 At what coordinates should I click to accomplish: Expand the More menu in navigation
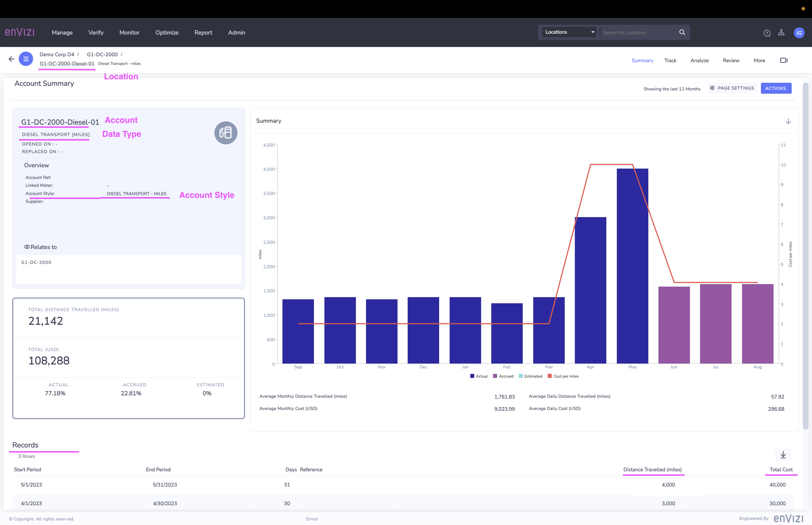click(x=759, y=60)
